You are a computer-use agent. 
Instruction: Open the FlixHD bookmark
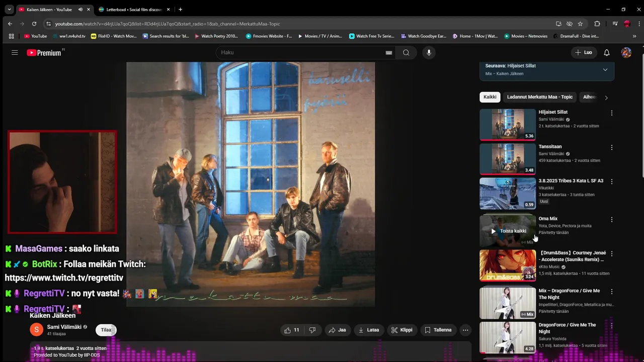point(114,36)
